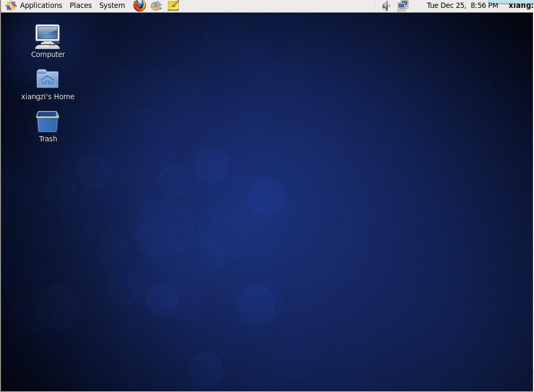The height and width of the screenshot is (392, 534).
Task: Expand the calendar from the date and time
Action: (462, 5)
